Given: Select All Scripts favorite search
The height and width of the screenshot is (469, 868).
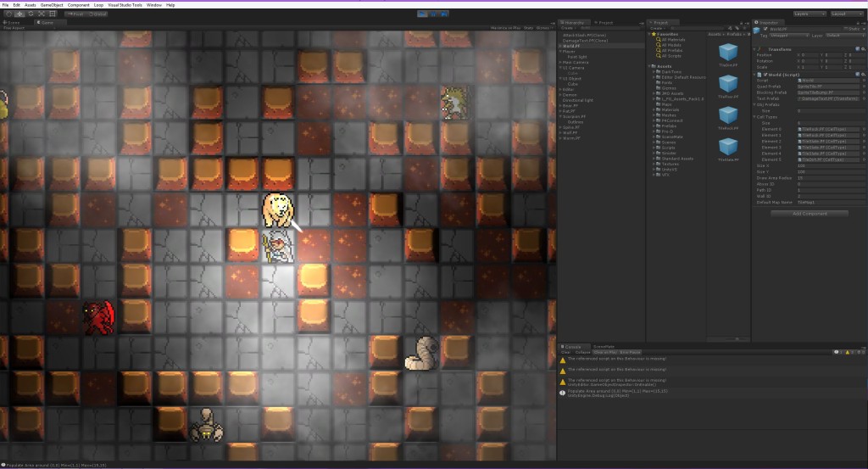Looking at the screenshot, I should (669, 56).
